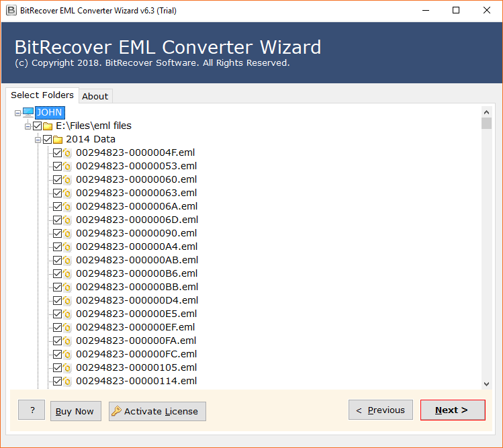Select file name 00294823-000000AB.eml
The height and width of the screenshot is (448, 503).
(x=137, y=260)
